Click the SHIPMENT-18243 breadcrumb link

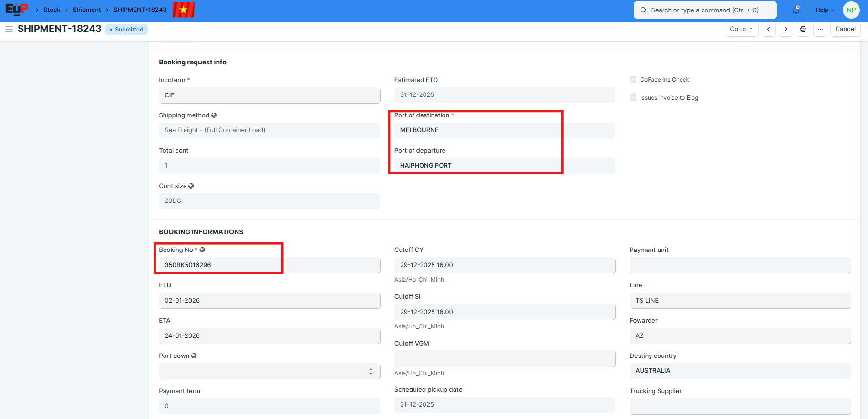point(140,10)
